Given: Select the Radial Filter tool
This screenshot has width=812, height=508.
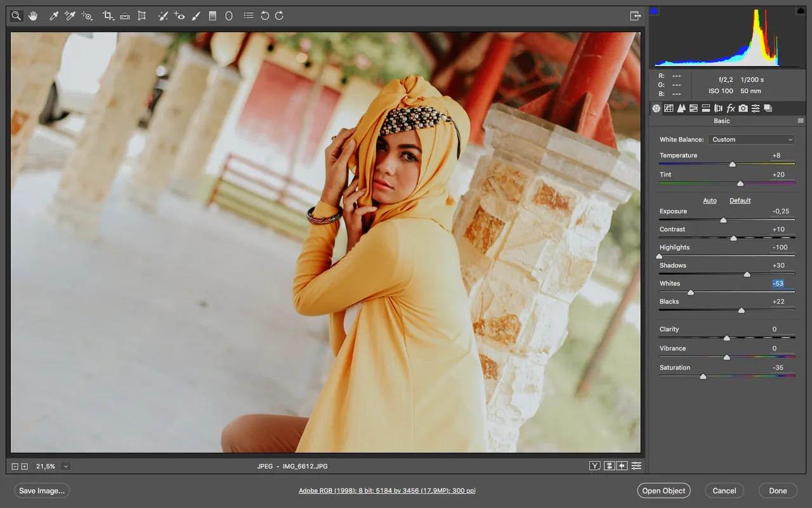Looking at the screenshot, I should click(229, 15).
